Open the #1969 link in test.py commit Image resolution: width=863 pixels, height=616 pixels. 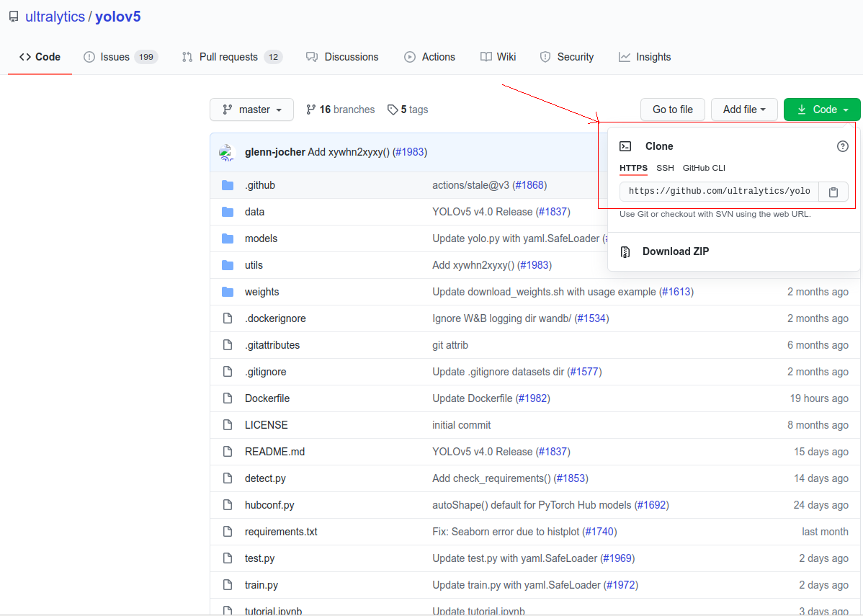click(617, 558)
